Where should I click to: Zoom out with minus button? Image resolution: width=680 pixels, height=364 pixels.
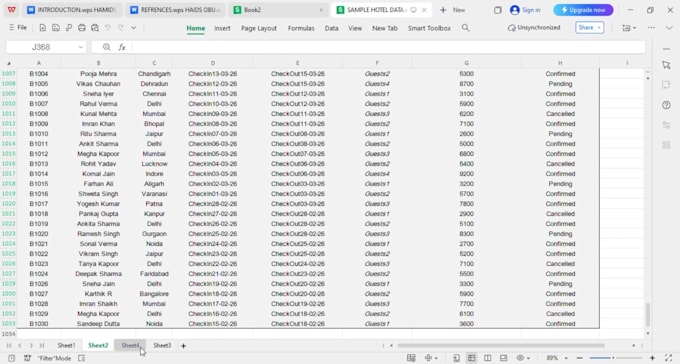tap(579, 358)
